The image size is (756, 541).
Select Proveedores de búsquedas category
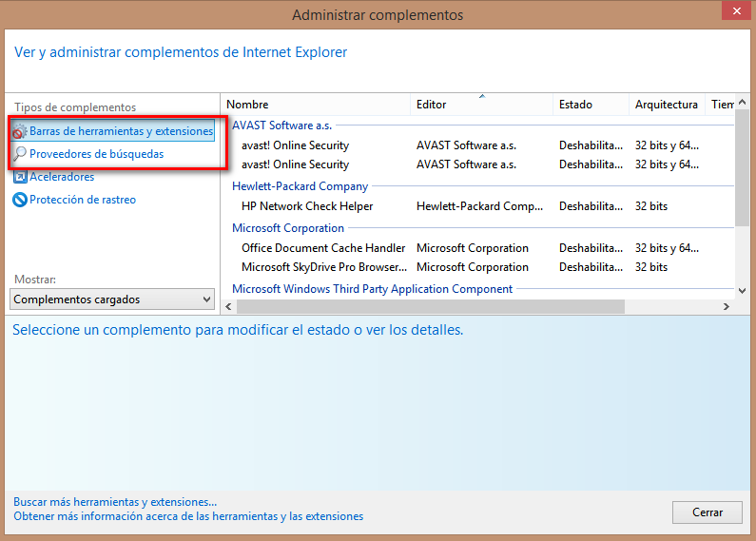click(x=96, y=154)
